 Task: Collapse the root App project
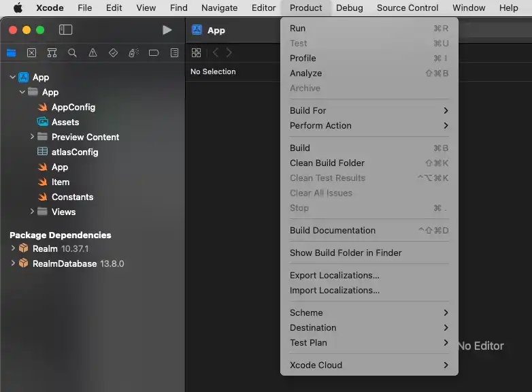tap(12, 78)
